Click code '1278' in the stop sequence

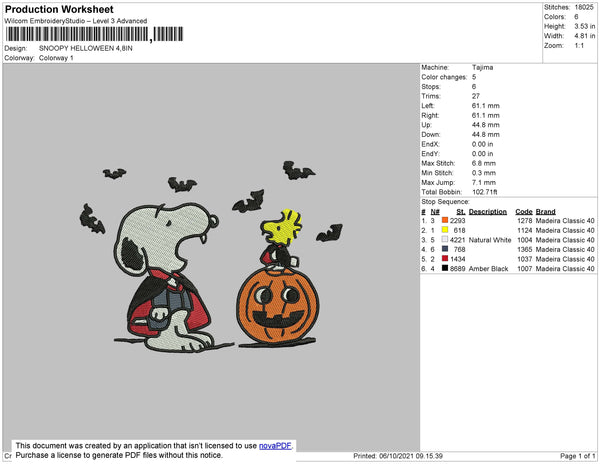[525, 221]
